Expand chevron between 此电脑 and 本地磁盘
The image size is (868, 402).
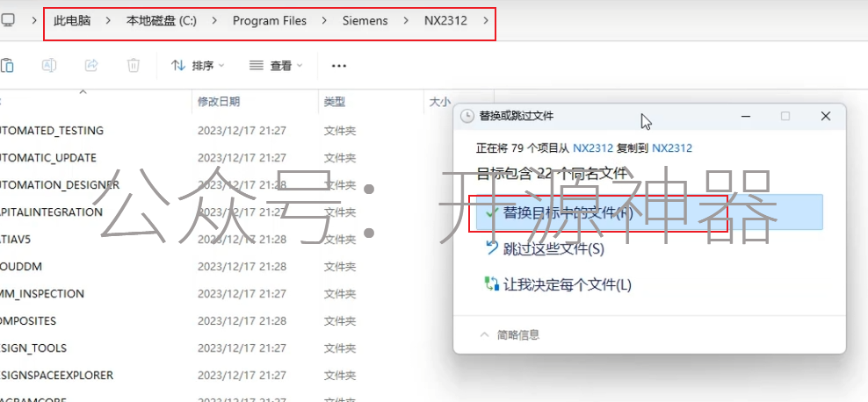coord(109,21)
